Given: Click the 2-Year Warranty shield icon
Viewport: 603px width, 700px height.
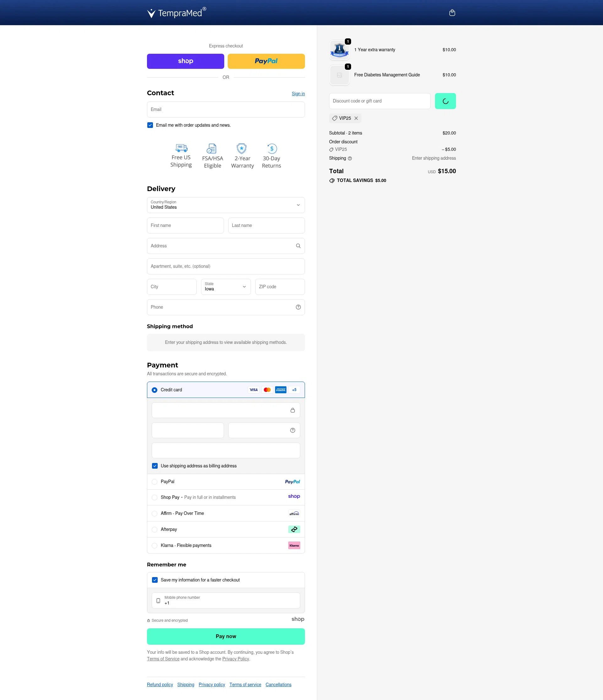Looking at the screenshot, I should click(242, 148).
